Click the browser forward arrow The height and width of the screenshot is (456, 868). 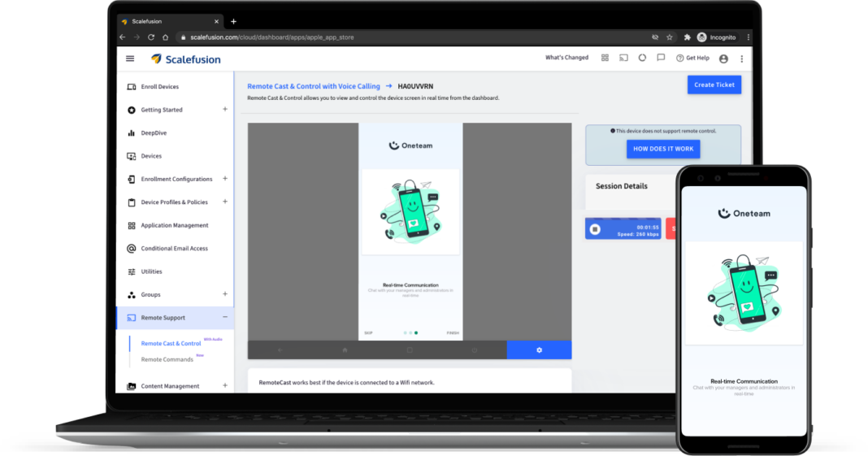tap(137, 37)
